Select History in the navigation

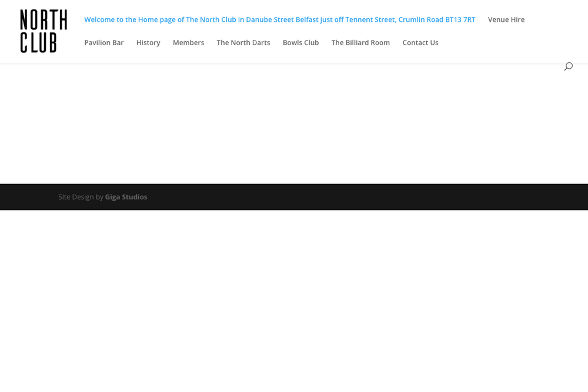148,43
